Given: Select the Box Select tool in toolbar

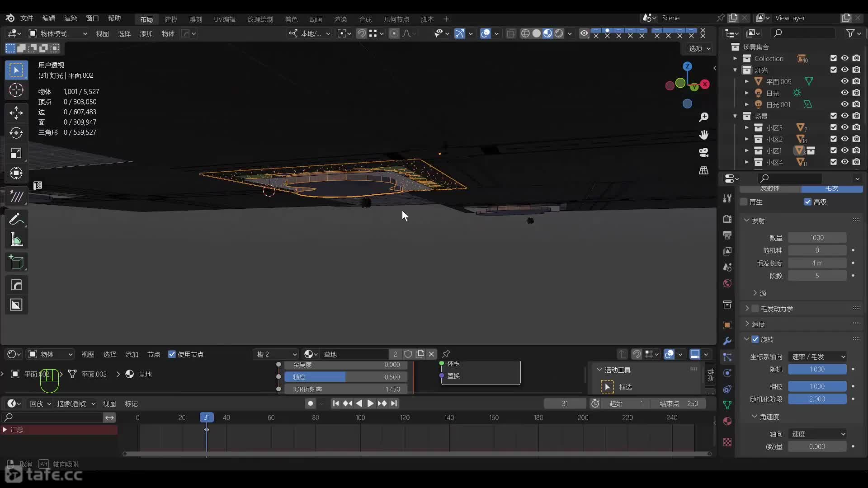Looking at the screenshot, I should pos(16,70).
